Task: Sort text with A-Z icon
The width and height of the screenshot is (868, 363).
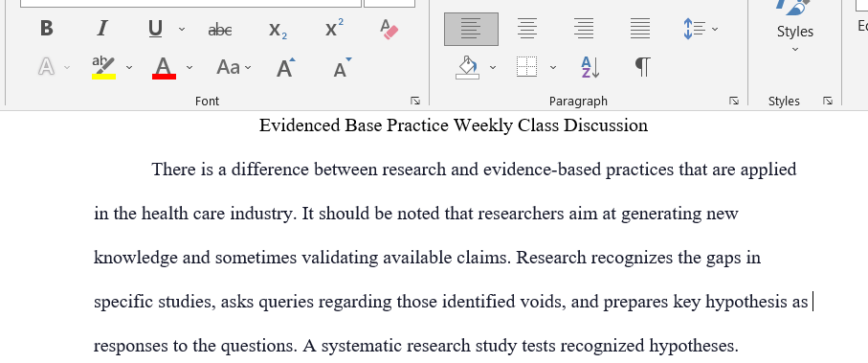Action: (x=590, y=68)
